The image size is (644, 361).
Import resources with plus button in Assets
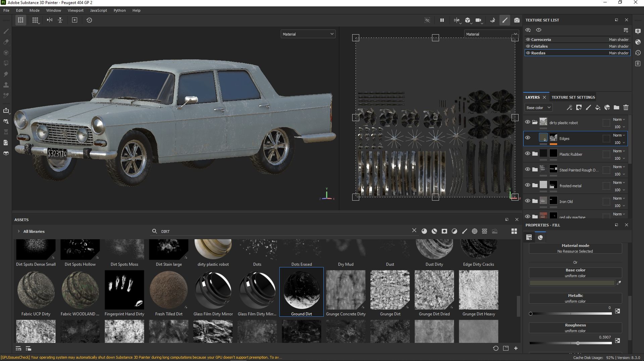coord(516,348)
